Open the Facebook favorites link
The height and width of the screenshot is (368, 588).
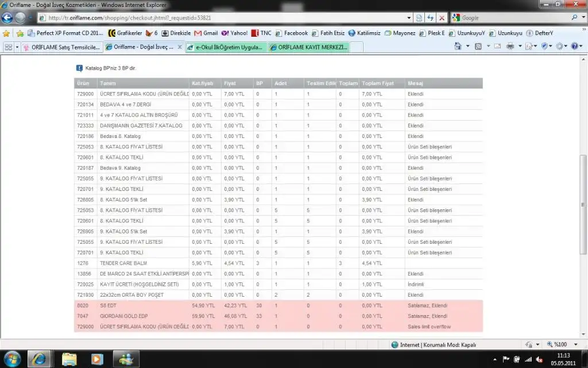click(291, 33)
